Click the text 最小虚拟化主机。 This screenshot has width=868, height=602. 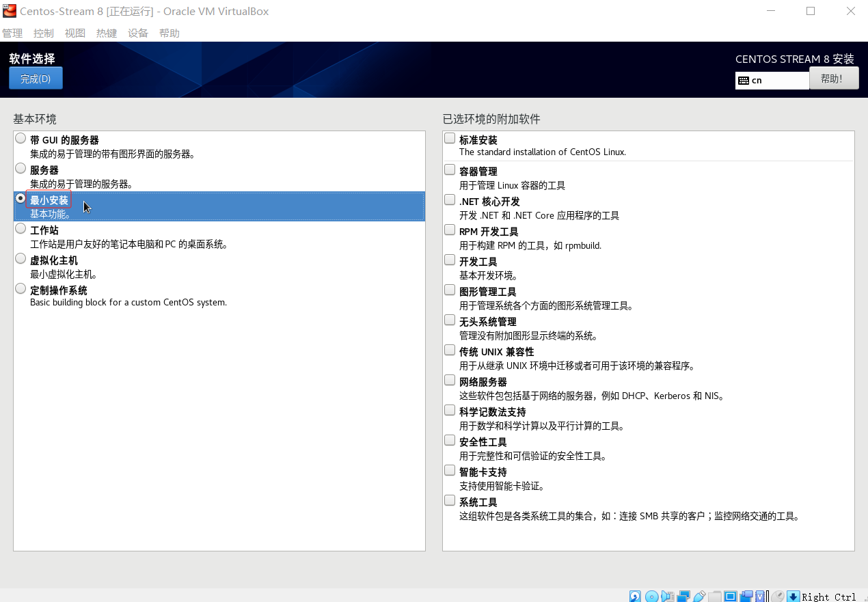click(64, 274)
